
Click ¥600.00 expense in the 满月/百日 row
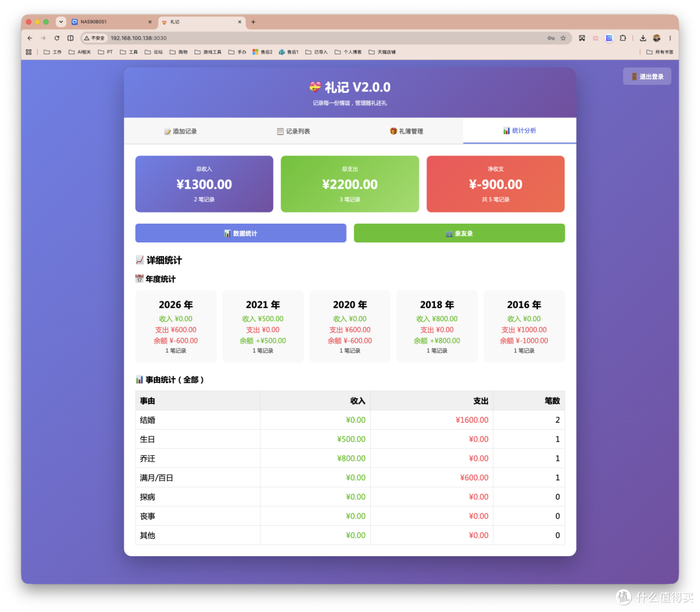click(x=474, y=478)
